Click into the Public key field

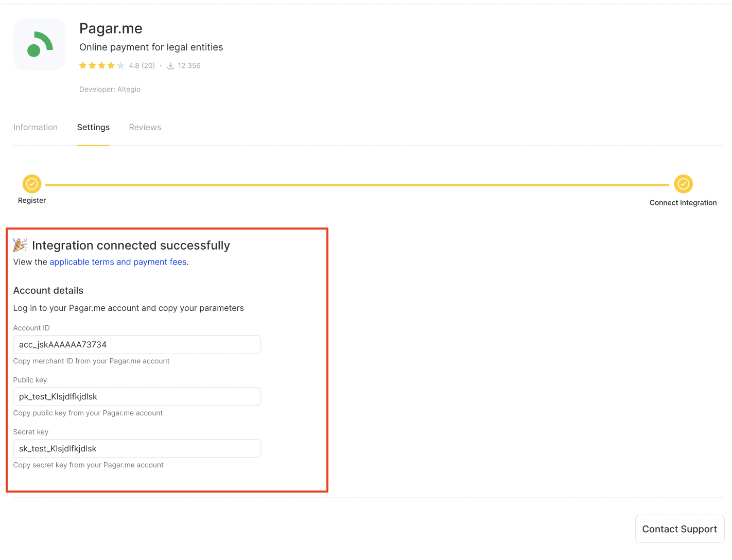137,397
